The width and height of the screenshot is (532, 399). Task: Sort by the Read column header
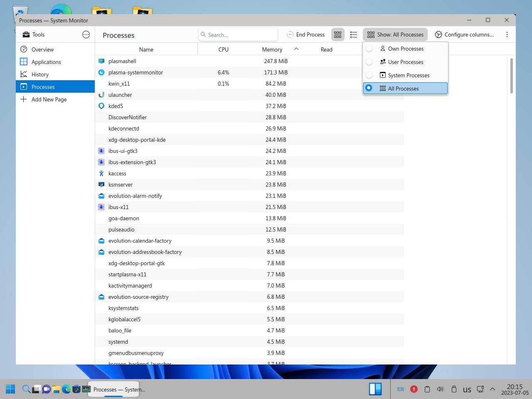point(327,49)
